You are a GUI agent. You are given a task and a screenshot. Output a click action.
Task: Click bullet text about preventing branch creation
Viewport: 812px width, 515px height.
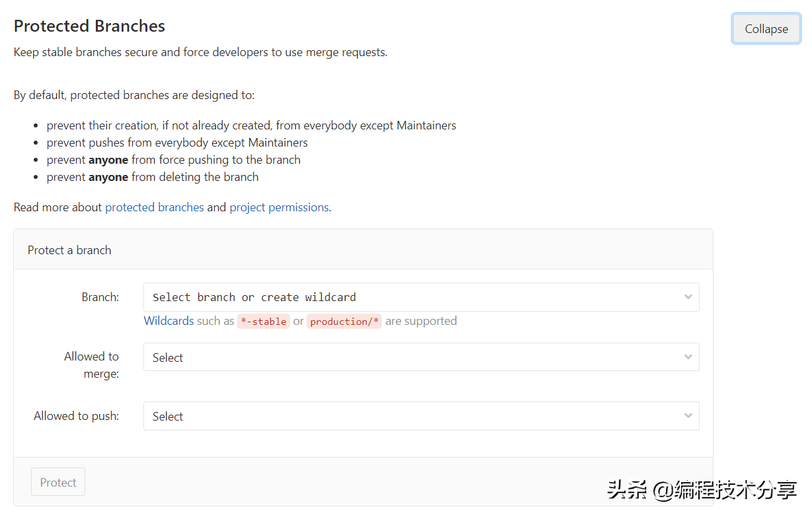tap(251, 125)
